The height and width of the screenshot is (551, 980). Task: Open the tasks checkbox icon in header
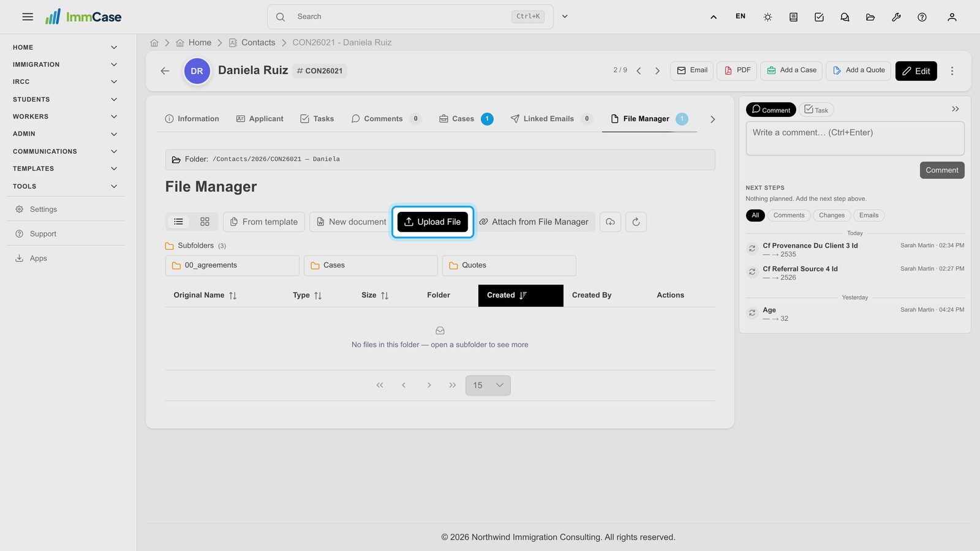[819, 17]
